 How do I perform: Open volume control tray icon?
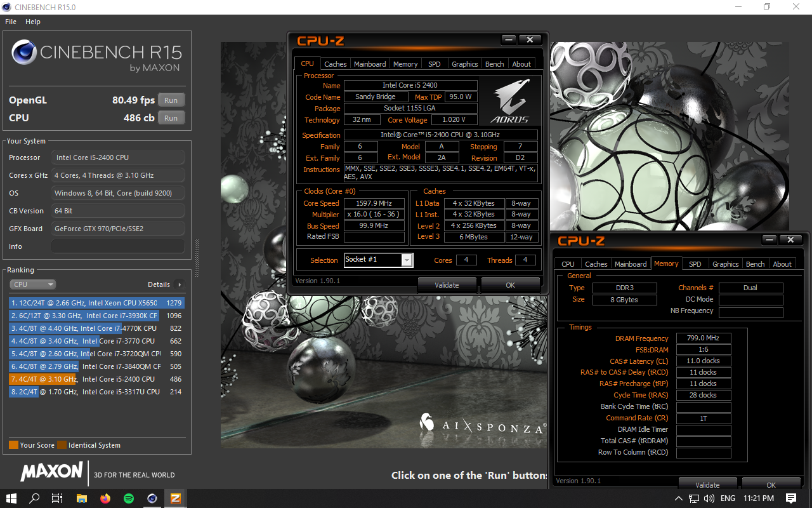coord(709,498)
